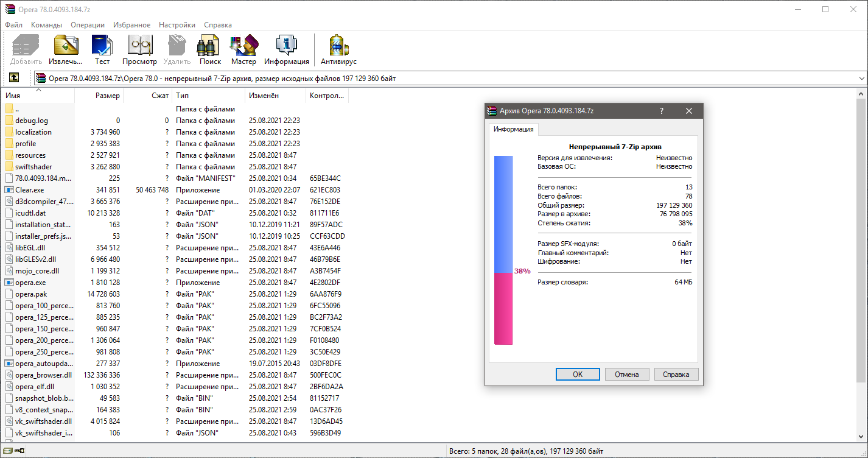Select the debug.log folder row

pos(175,121)
